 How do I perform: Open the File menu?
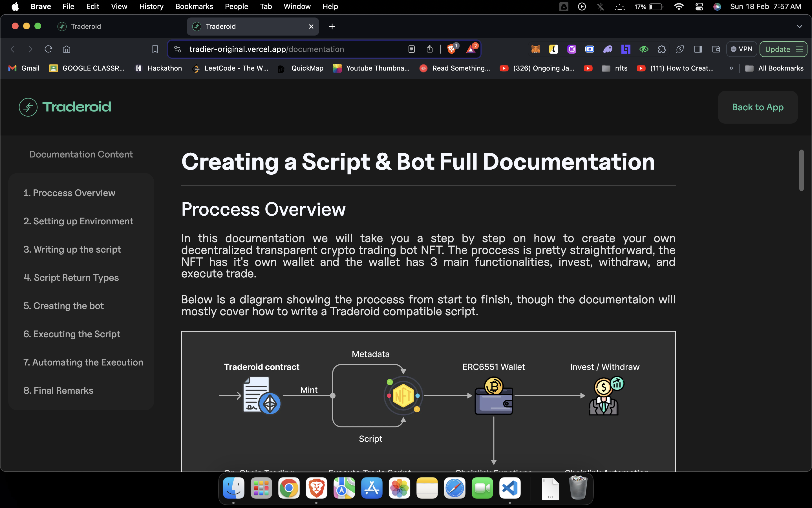click(x=68, y=6)
